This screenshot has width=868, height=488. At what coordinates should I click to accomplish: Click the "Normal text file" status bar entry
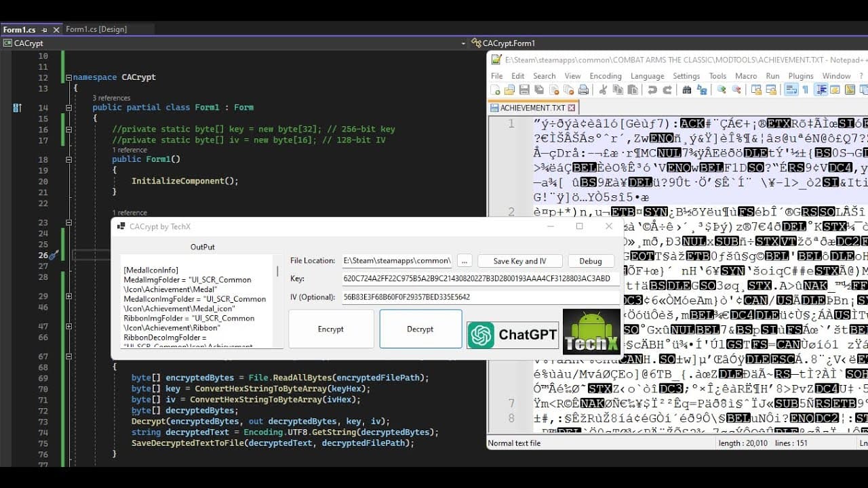point(515,443)
